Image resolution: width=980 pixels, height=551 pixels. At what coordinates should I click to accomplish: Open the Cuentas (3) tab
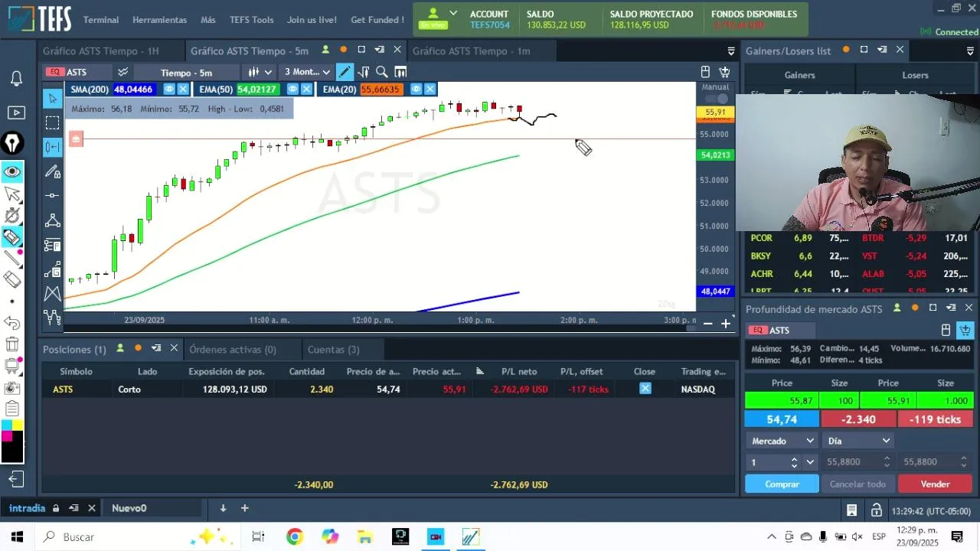333,350
